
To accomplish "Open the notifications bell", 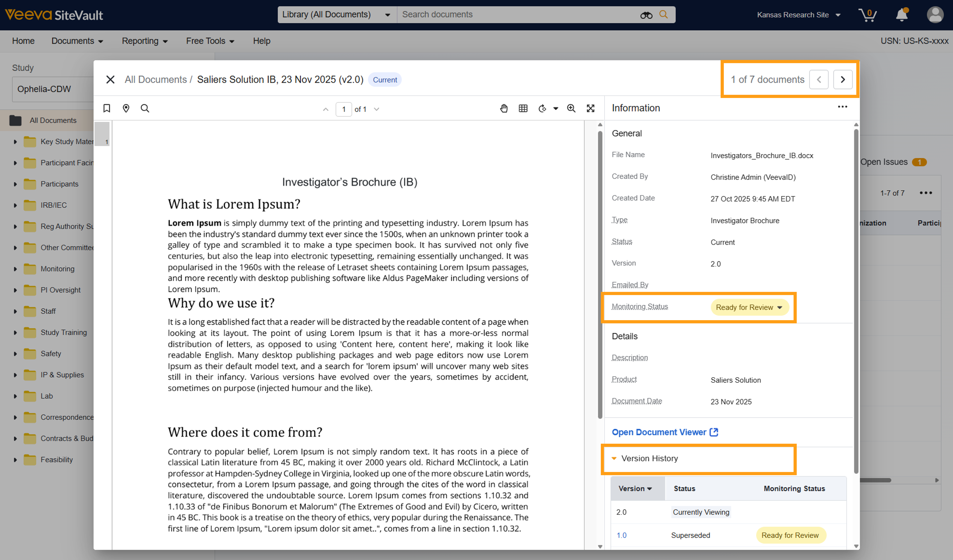I will [x=902, y=15].
